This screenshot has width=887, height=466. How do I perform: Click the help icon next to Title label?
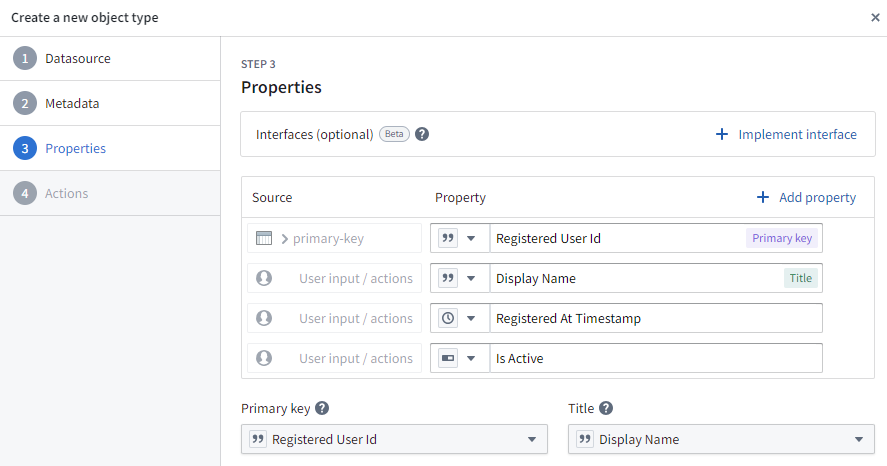click(606, 408)
